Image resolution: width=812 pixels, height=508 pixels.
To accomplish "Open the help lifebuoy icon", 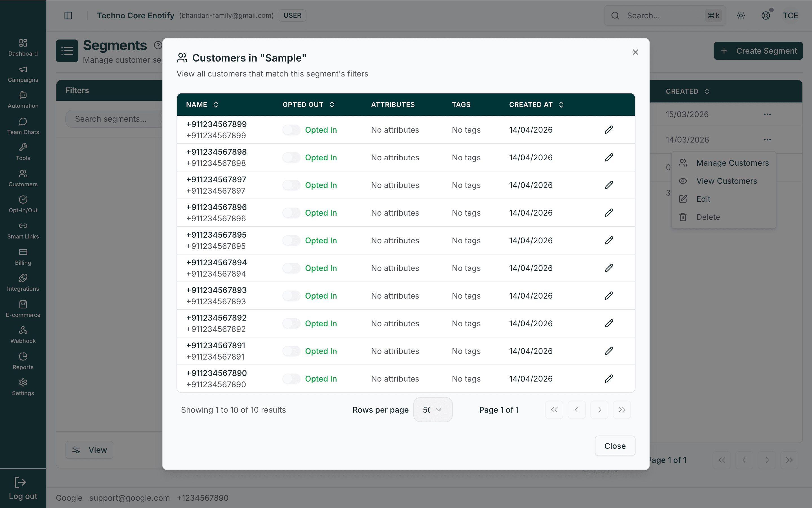I will [x=766, y=16].
